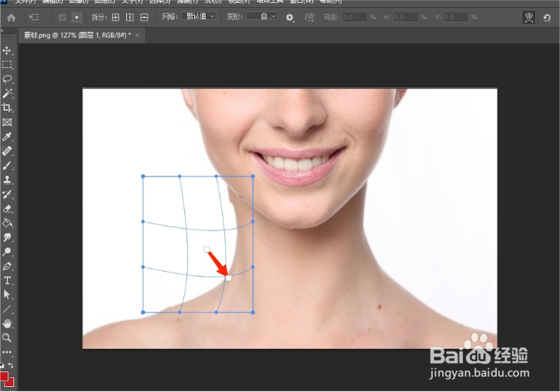Split the warp vertically
560x392 pixels.
(x=130, y=17)
